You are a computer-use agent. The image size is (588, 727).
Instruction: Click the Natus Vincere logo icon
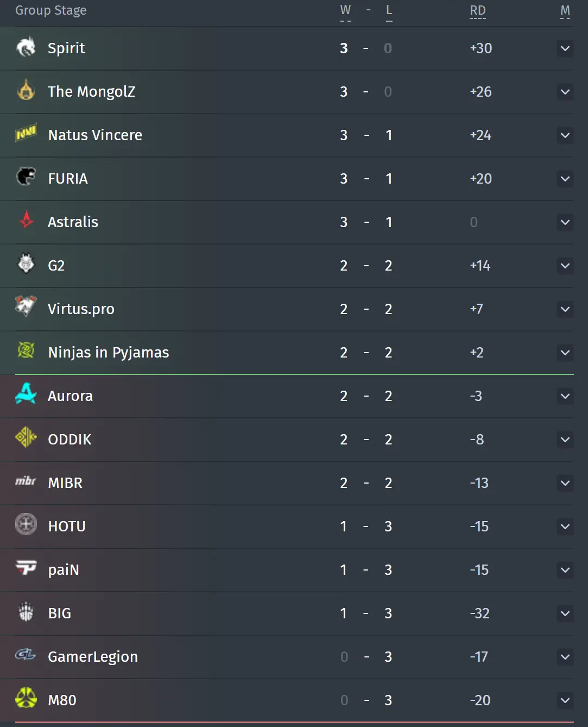coord(26,133)
